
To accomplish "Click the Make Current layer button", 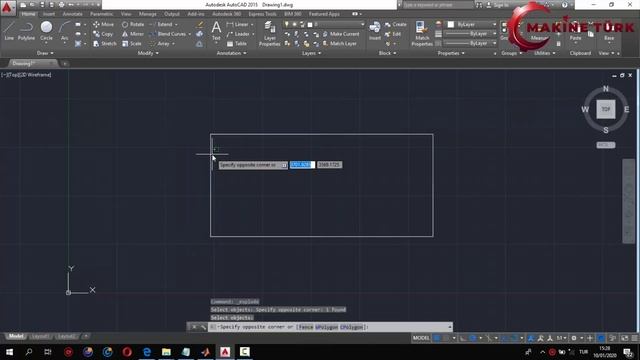I will click(x=341, y=34).
